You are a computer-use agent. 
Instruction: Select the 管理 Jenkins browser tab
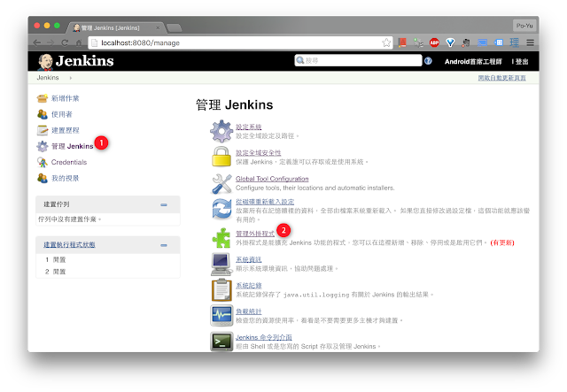click(116, 27)
